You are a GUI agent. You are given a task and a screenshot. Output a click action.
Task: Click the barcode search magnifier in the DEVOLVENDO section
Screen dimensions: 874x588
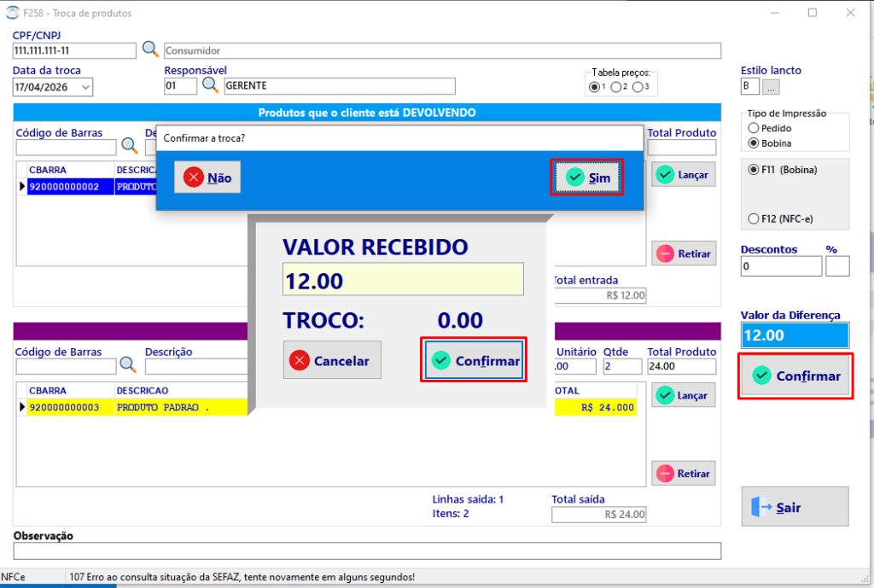(130, 146)
